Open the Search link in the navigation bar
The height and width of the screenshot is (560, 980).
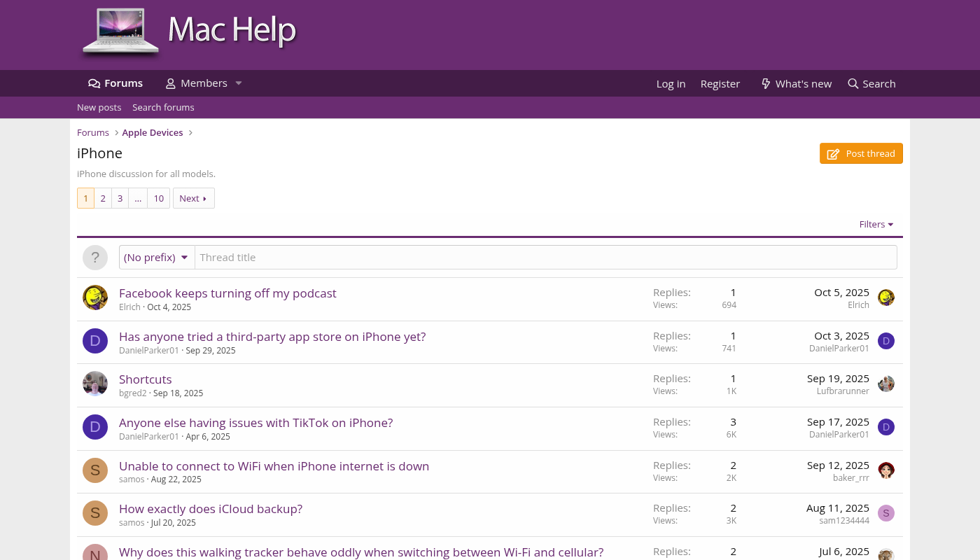[871, 84]
